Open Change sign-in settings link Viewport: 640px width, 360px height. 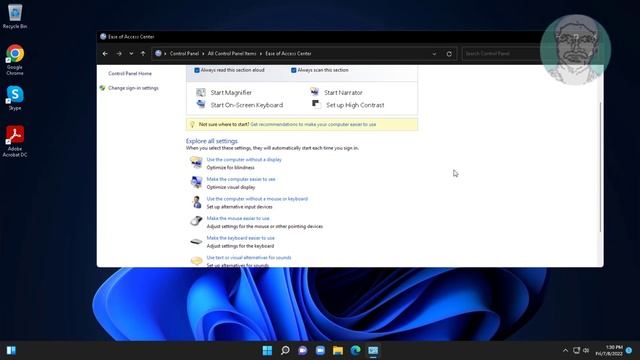tap(133, 88)
